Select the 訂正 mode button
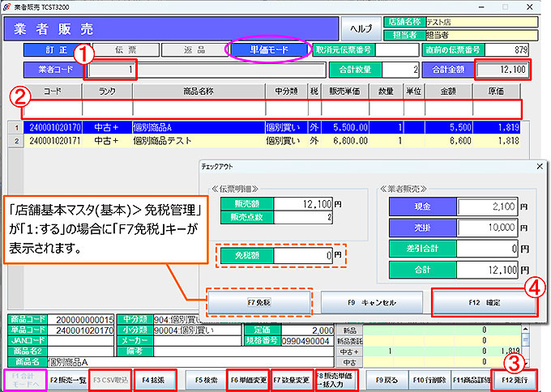 (x=57, y=50)
